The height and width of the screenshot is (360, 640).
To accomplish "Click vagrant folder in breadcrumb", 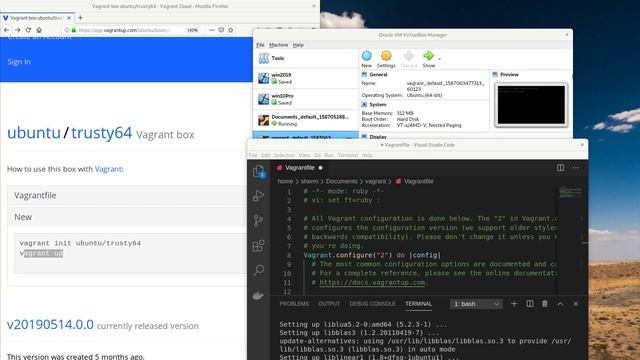I will (x=375, y=181).
